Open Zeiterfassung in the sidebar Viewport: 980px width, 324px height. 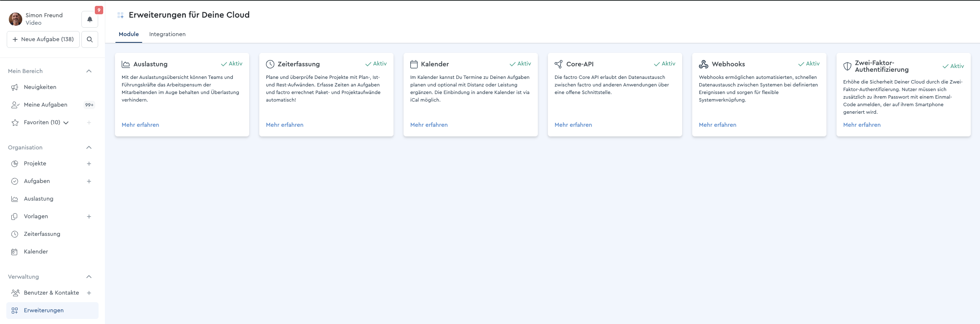42,234
